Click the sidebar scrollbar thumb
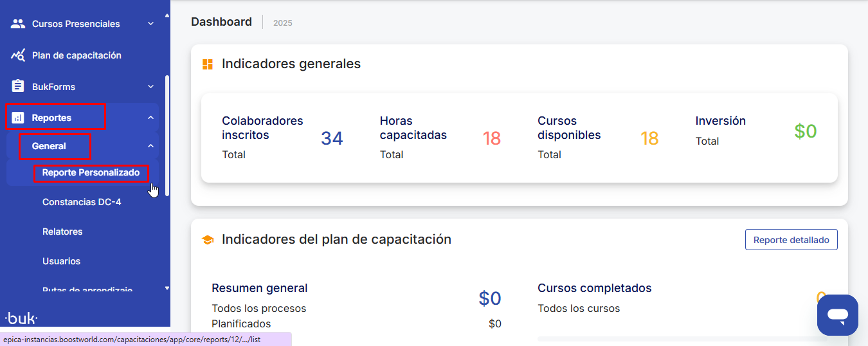868x346 pixels. click(167, 135)
